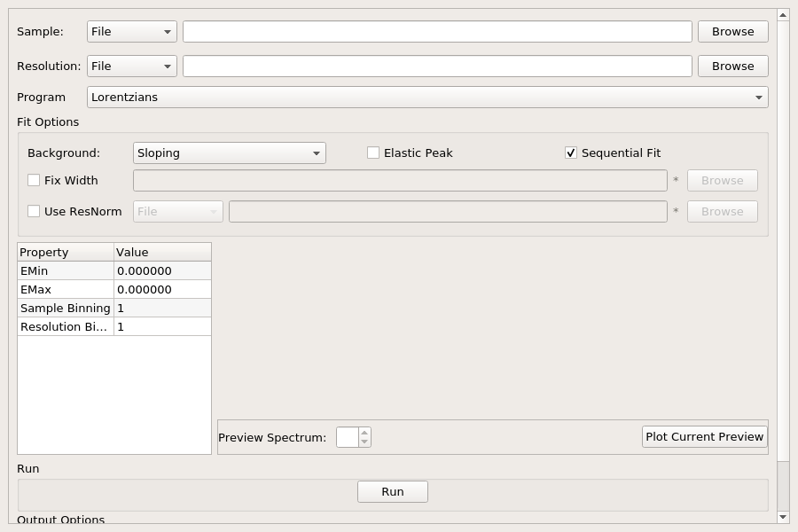Open the Background Sloping dropdown
Screen dimensions: 798x532
230,153
